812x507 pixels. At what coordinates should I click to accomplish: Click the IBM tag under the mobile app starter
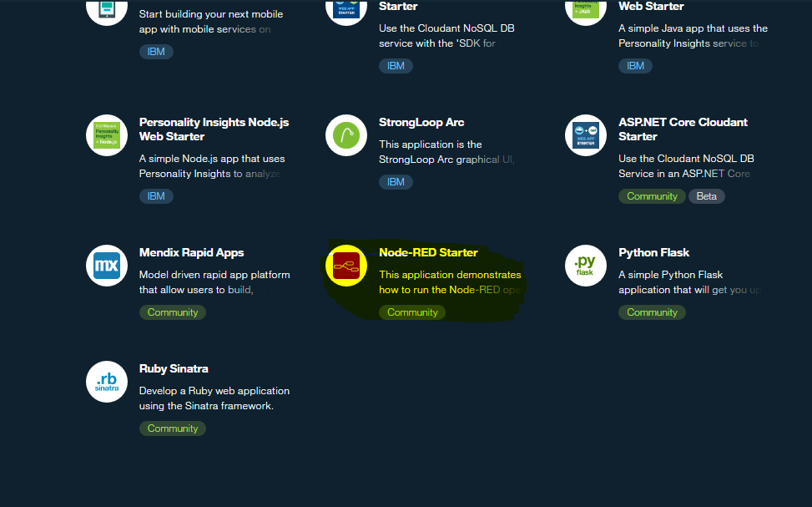pos(156,51)
